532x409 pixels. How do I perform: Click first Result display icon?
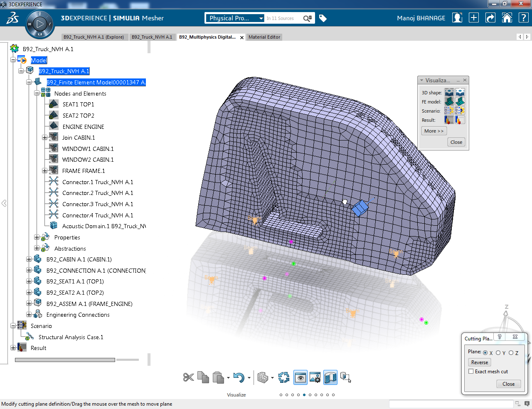click(x=449, y=120)
